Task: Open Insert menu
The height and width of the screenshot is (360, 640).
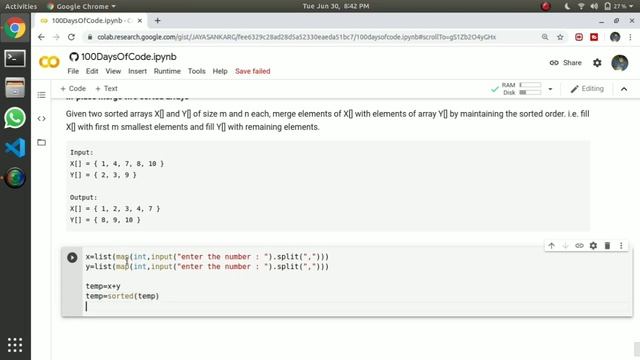Action: tap(137, 71)
